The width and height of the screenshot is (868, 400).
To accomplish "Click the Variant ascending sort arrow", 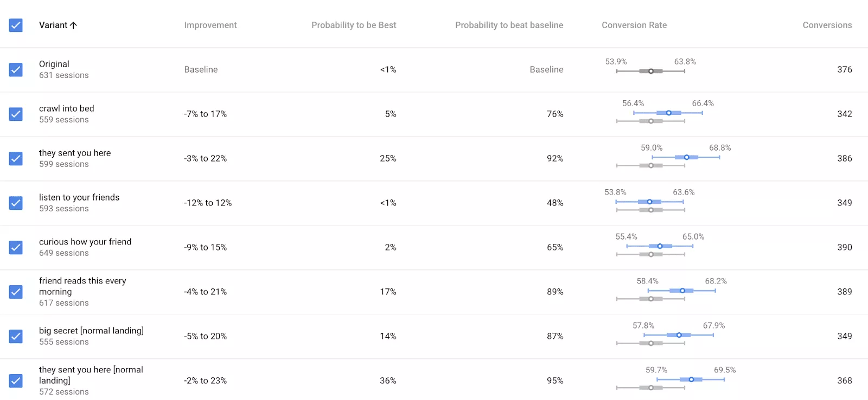I will pyautogui.click(x=73, y=25).
